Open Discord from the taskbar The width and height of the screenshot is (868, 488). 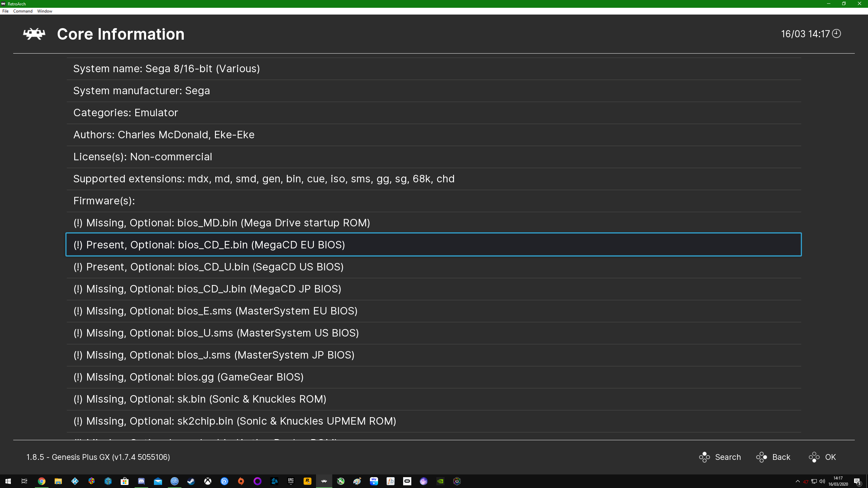[141, 481]
